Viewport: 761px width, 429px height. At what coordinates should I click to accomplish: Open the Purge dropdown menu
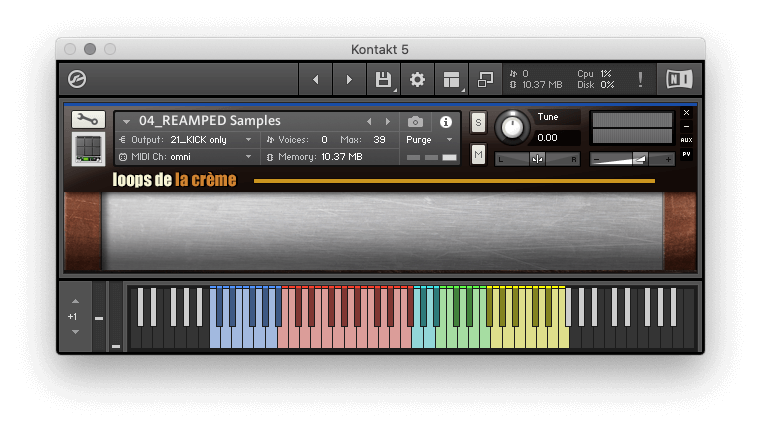(429, 140)
